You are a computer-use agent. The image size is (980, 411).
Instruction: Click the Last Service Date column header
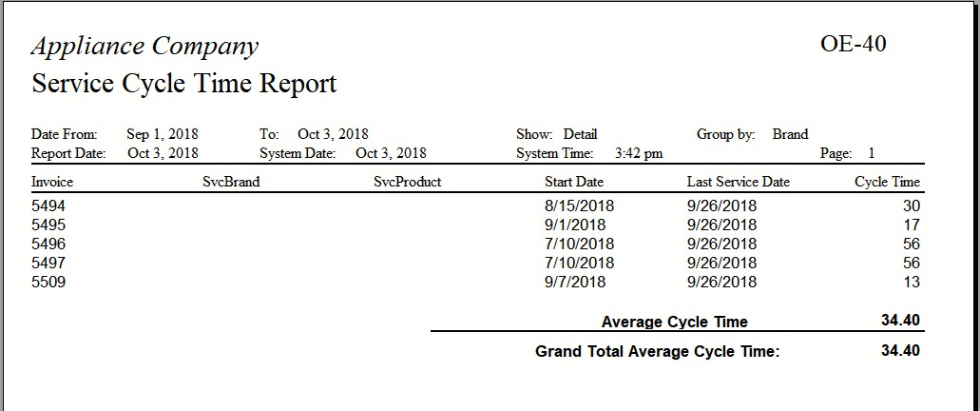tap(739, 182)
